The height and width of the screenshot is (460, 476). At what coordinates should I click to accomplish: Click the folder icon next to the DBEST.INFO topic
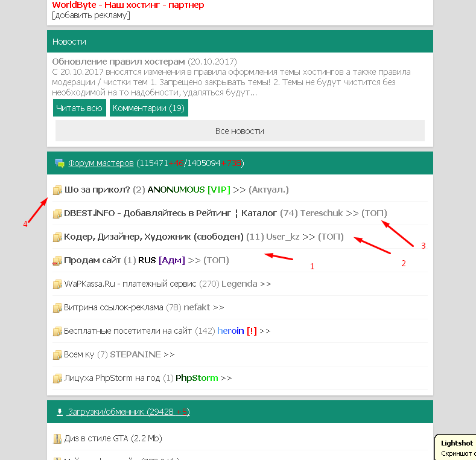tap(57, 214)
